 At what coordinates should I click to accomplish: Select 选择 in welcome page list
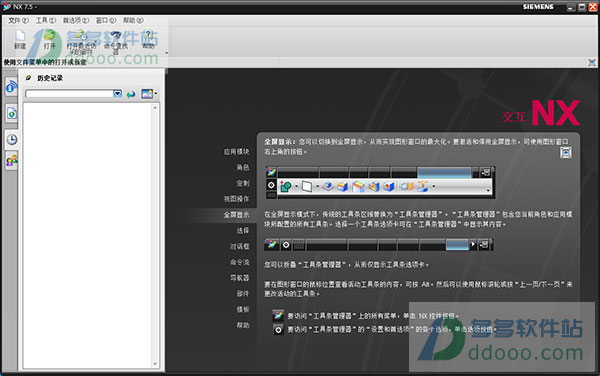[x=243, y=231]
